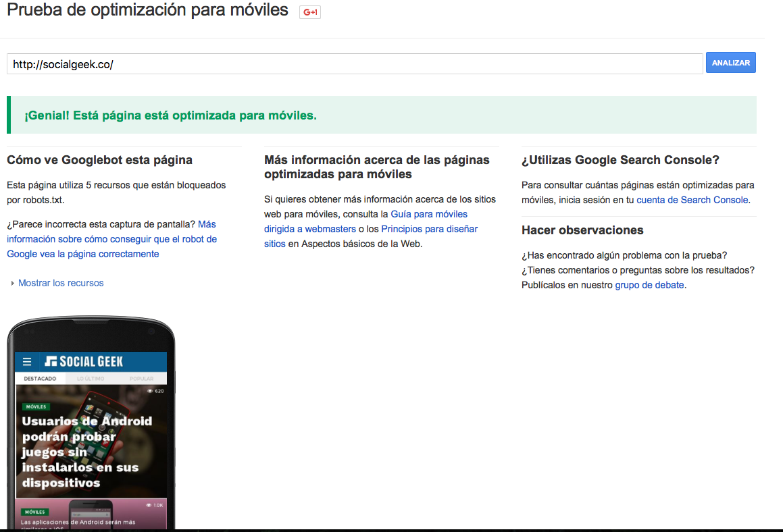The width and height of the screenshot is (783, 532).
Task: Click heading ¿Utilizas Google Search Console?
Action: [620, 160]
